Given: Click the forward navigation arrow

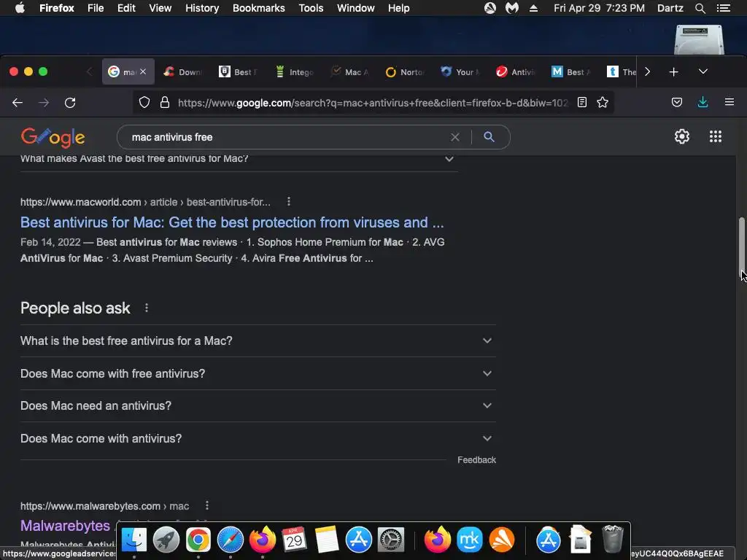Looking at the screenshot, I should point(44,102).
